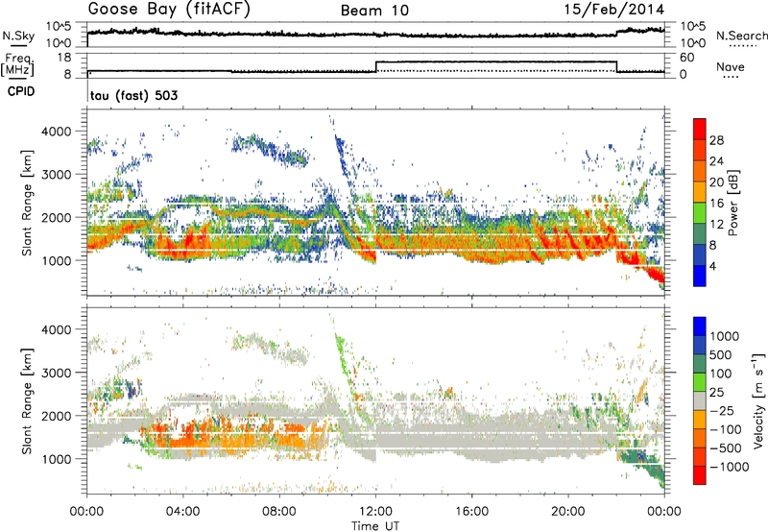Click the red top segment of Power colorbar
This screenshot has height=532, width=768.
(700, 129)
